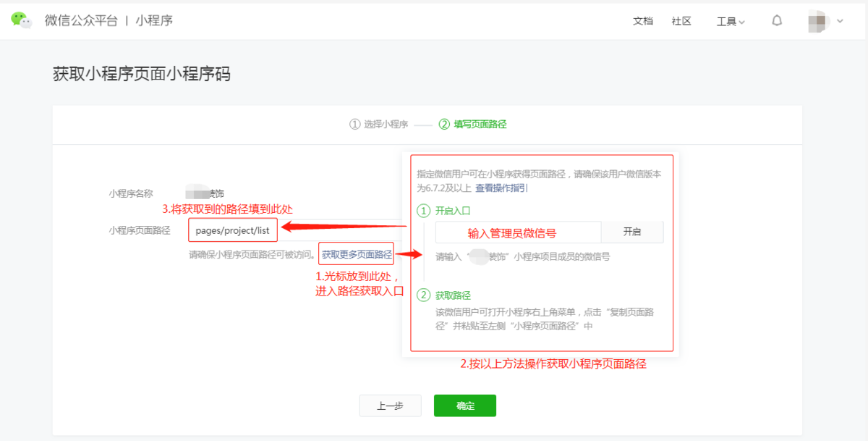Click the green 确定 button

coord(465,406)
